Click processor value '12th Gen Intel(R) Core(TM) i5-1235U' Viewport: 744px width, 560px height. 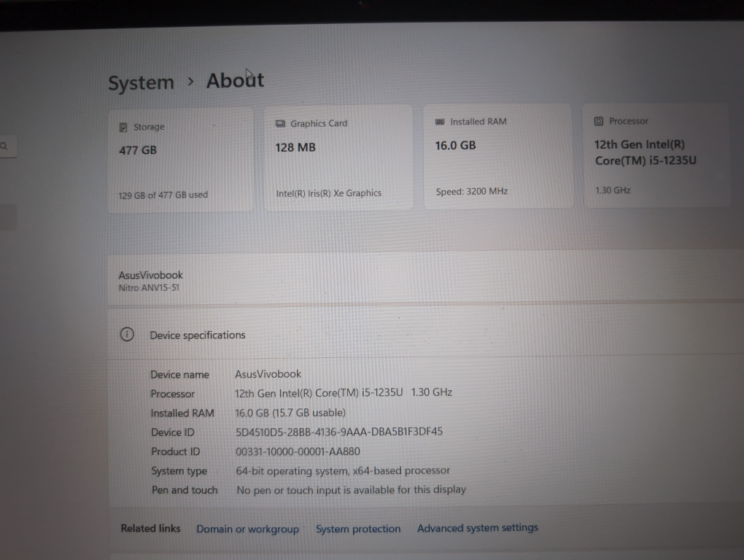pyautogui.click(x=318, y=393)
